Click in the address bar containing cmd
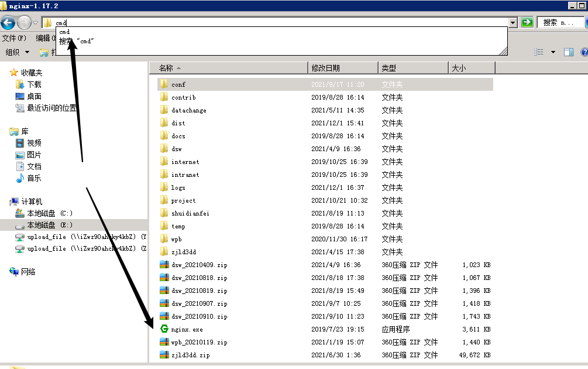The width and height of the screenshot is (588, 369). point(275,22)
